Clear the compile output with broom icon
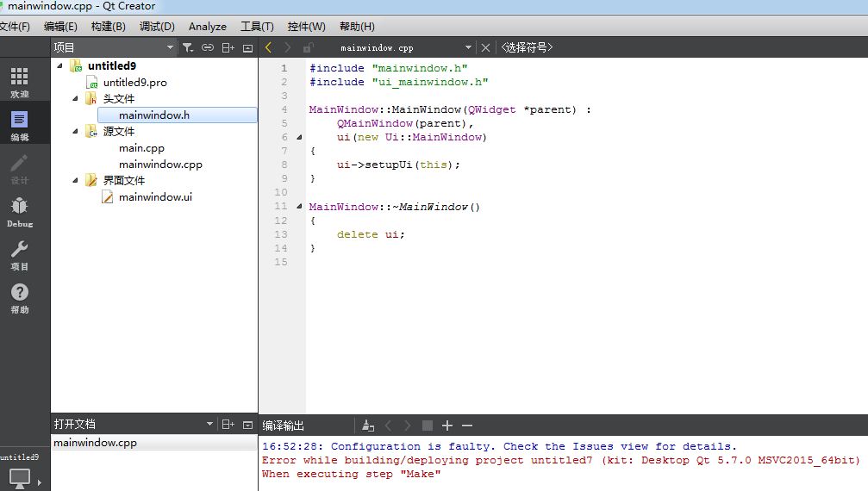The image size is (868, 491). click(x=368, y=426)
